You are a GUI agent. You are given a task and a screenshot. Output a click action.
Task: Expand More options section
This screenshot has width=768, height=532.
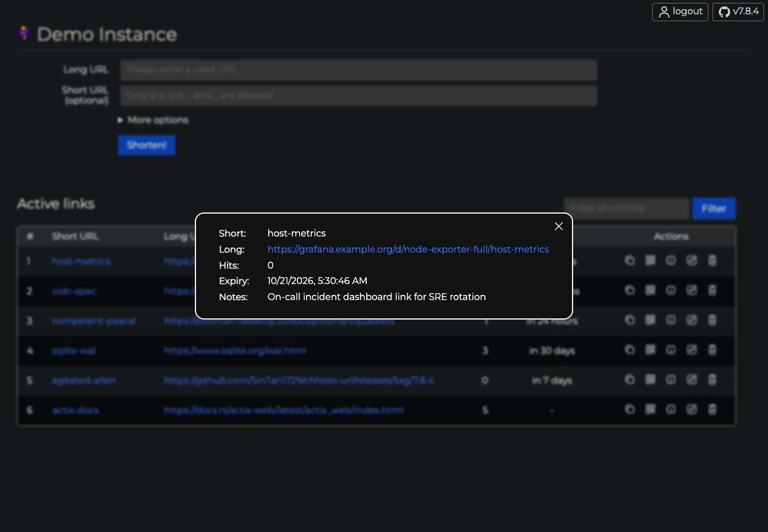153,120
